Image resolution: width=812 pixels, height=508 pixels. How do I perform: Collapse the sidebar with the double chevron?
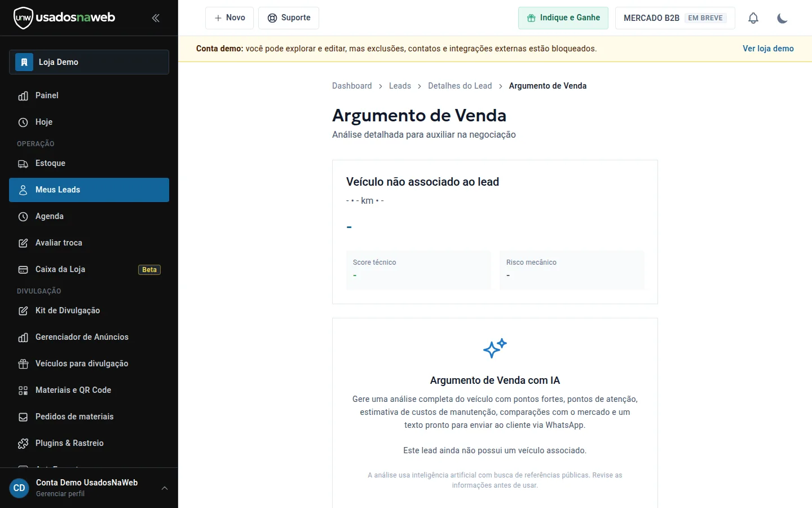[x=156, y=18]
